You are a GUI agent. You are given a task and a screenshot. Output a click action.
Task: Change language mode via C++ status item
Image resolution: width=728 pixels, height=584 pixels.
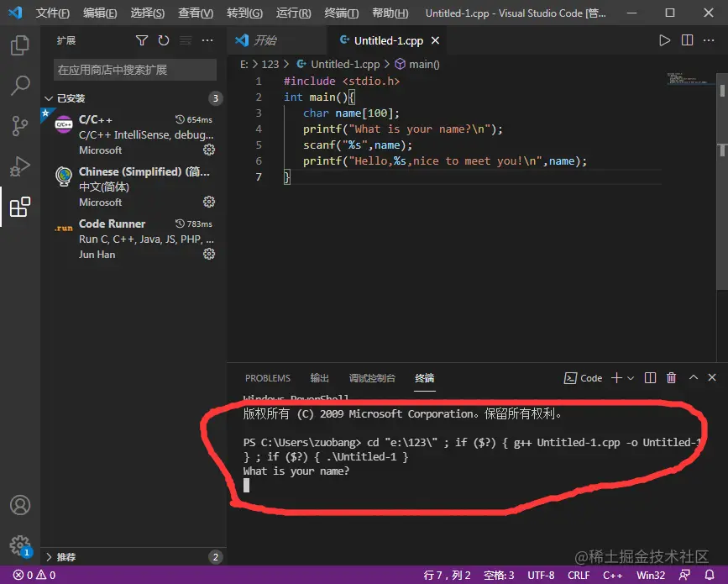point(612,575)
